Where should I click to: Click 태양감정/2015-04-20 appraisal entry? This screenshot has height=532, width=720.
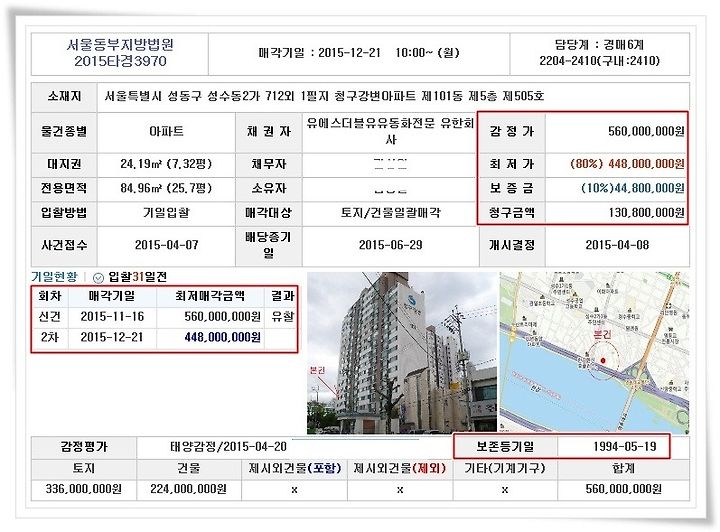coord(228,447)
